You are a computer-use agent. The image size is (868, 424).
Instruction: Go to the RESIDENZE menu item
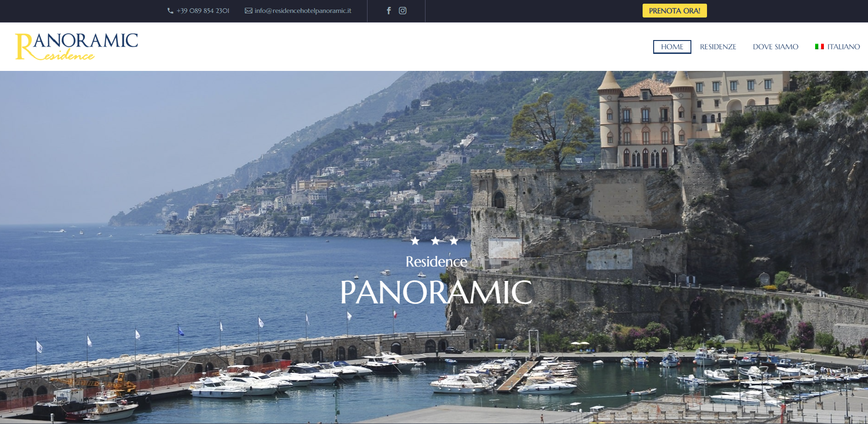pyautogui.click(x=718, y=47)
